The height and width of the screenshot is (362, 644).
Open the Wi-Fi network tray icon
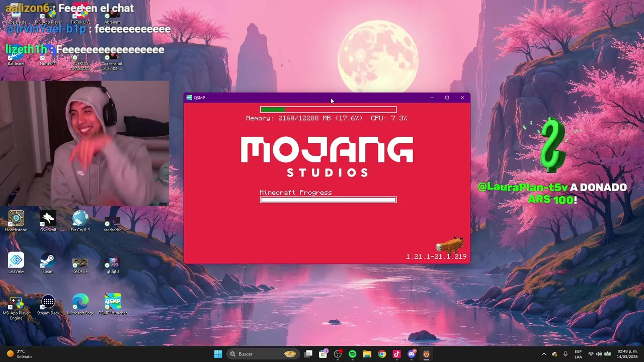(591, 354)
